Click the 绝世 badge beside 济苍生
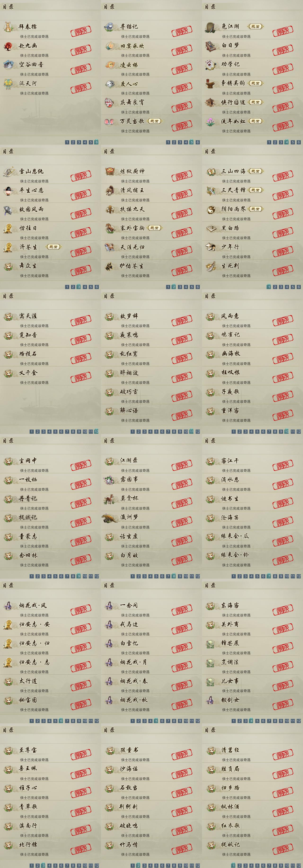Screen dimensions: 303x868 [54, 247]
